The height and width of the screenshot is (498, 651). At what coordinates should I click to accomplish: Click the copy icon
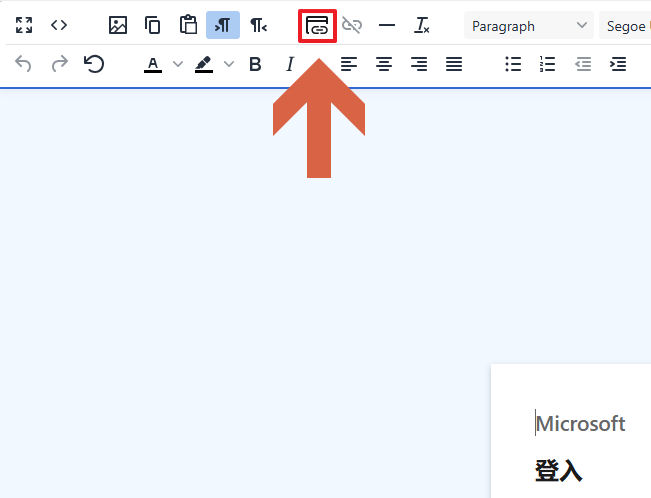tap(153, 26)
